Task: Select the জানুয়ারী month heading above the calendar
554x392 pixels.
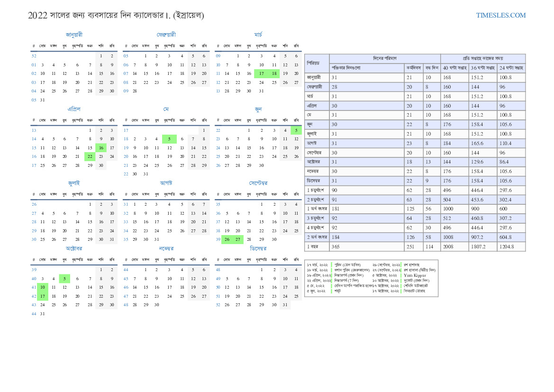Action: pyautogui.click(x=74, y=35)
